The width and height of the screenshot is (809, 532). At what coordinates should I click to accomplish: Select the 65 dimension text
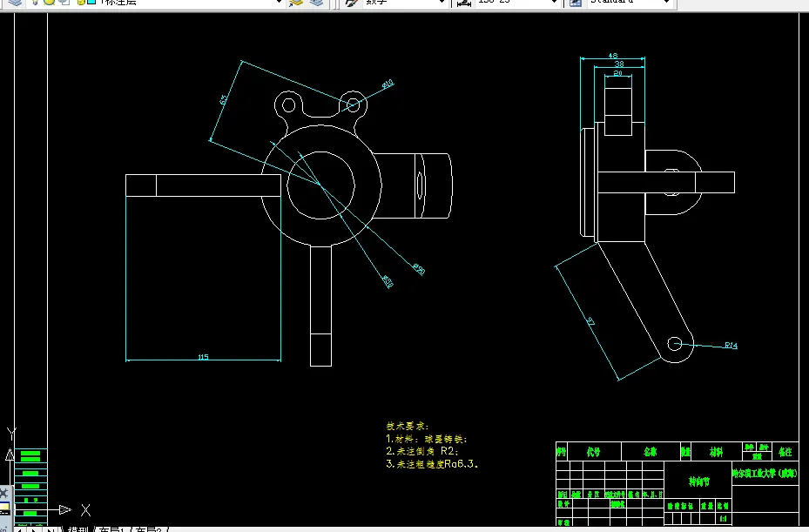(x=224, y=99)
